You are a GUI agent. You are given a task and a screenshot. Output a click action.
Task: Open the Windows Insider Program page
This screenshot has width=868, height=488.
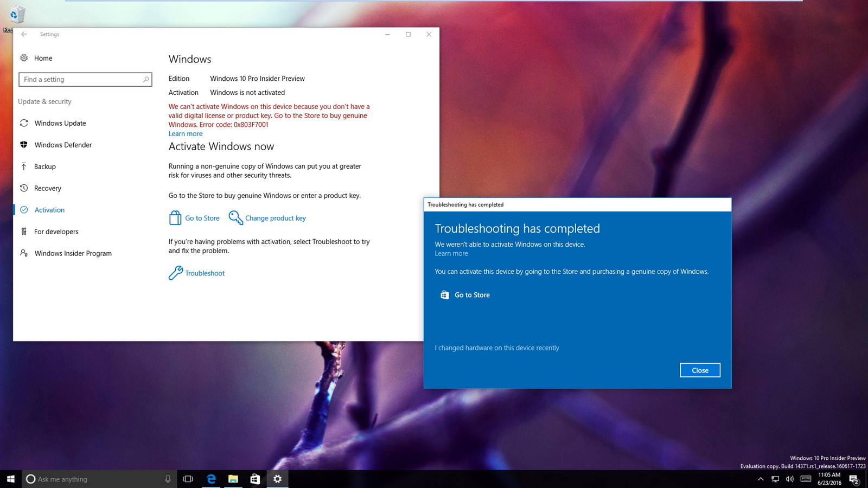73,253
